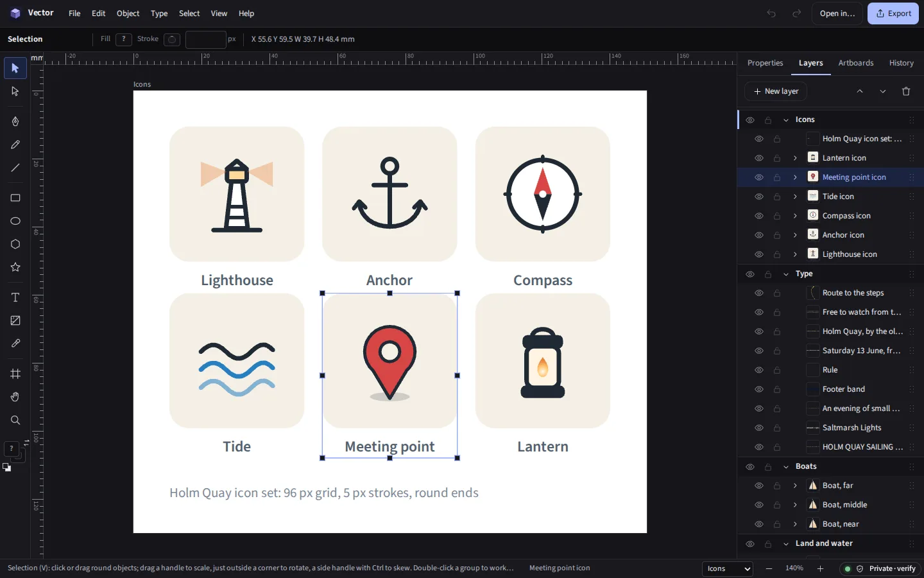Click the Redo arrow
The width and height of the screenshot is (924, 578).
[x=796, y=13]
